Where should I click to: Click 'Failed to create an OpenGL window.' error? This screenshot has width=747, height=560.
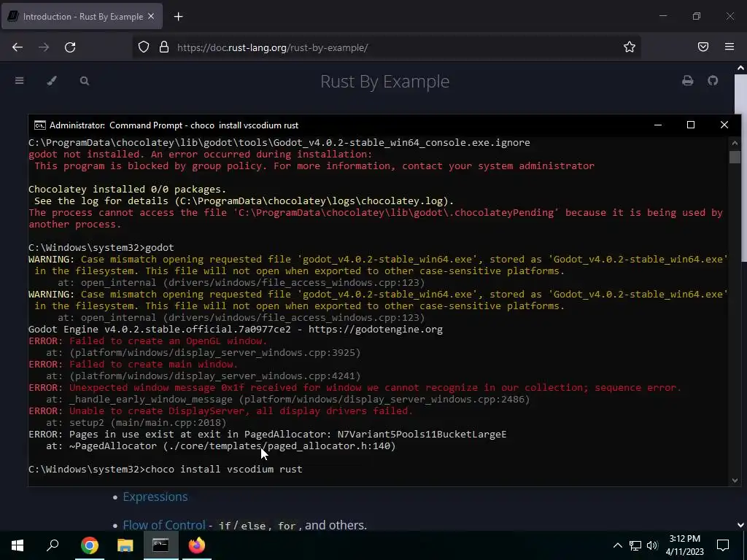point(169,341)
